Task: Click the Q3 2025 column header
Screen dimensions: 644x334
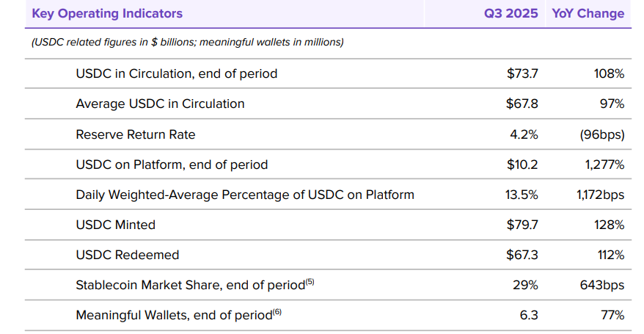Action: pos(511,13)
